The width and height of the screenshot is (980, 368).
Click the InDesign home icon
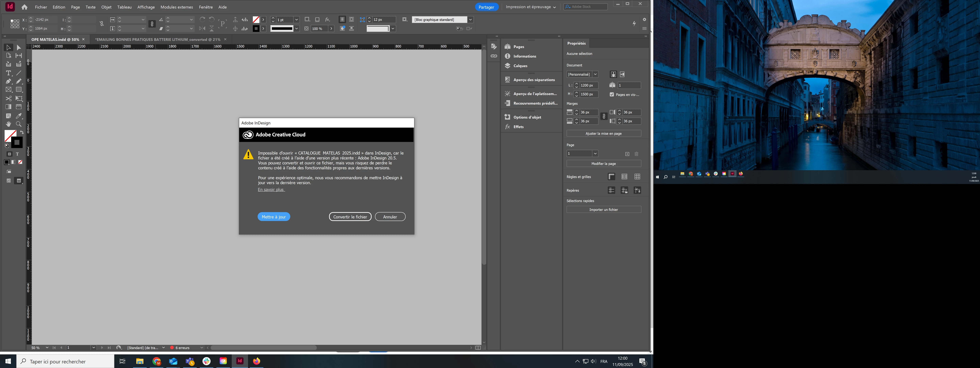pos(24,7)
